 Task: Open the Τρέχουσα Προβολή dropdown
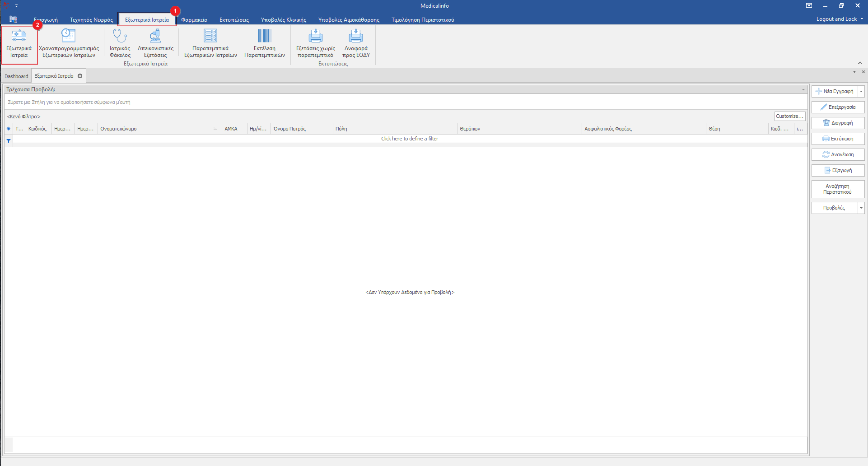pos(803,89)
